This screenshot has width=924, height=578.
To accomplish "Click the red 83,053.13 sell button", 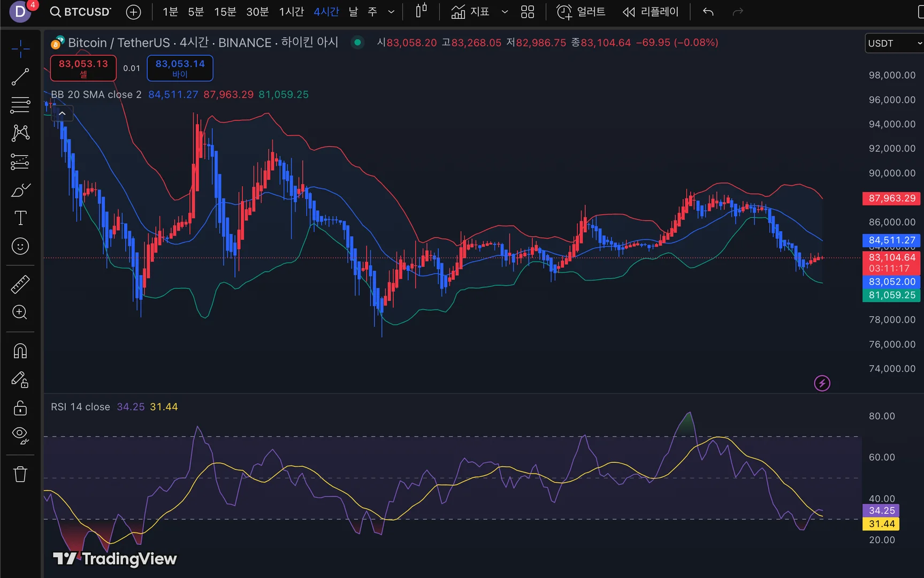I will (x=83, y=68).
